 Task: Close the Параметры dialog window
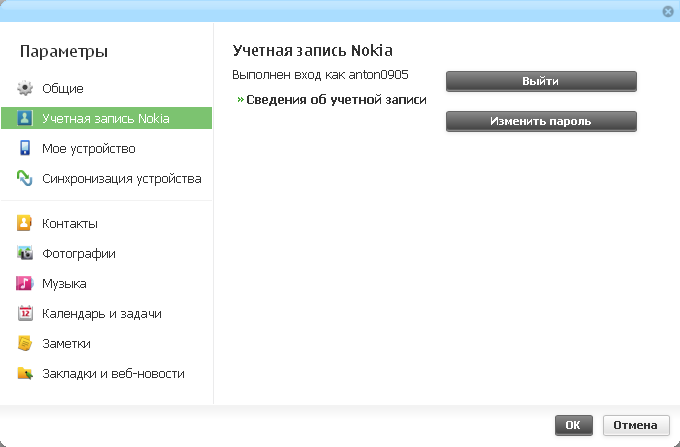(667, 11)
